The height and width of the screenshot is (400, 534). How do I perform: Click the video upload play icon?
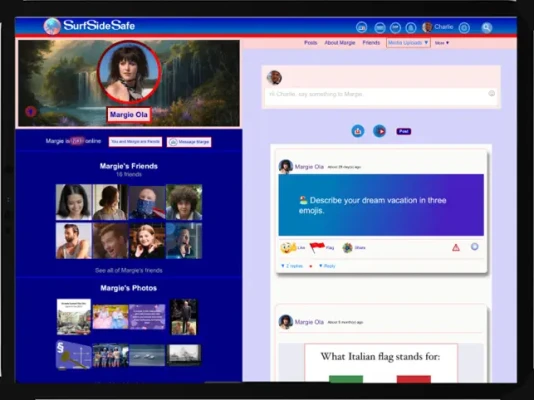[x=380, y=131]
